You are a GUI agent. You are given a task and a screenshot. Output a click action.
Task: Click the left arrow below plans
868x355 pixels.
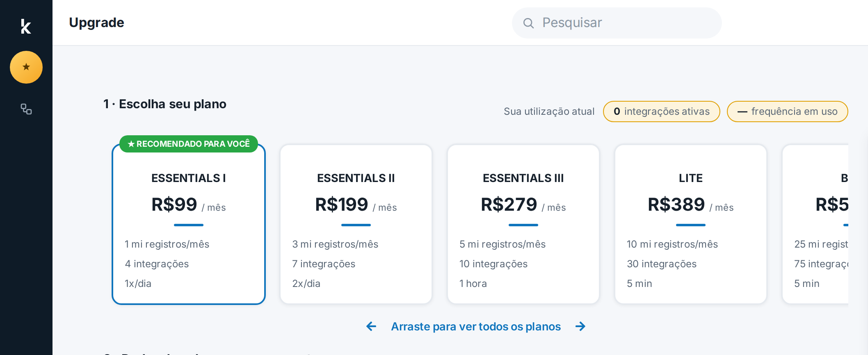coord(371,326)
